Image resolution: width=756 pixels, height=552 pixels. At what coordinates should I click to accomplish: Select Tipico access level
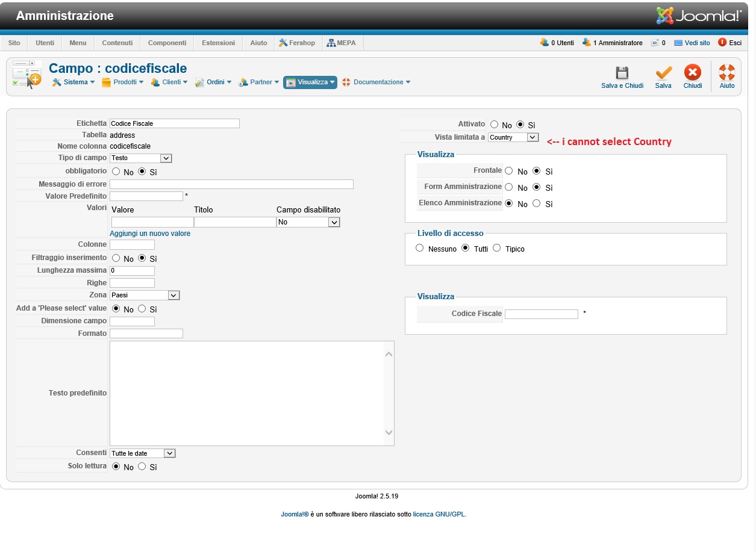coord(497,248)
